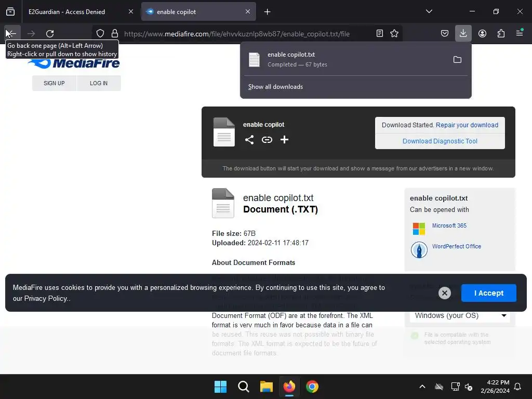Click the volume muted tray icon
This screenshot has width=532, height=399.
point(469,387)
